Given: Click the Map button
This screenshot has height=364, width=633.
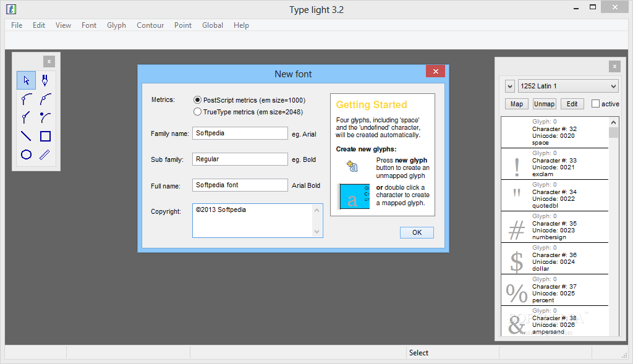Looking at the screenshot, I should click(516, 104).
